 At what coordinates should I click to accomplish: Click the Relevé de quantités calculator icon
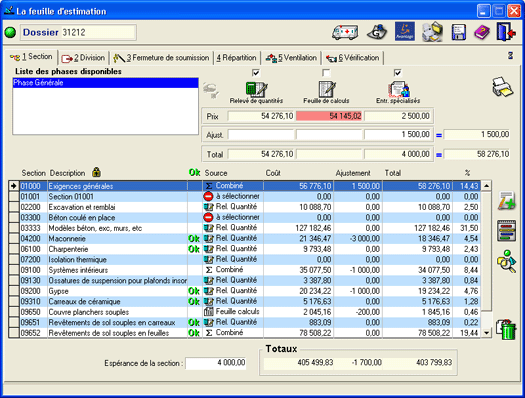point(256,89)
